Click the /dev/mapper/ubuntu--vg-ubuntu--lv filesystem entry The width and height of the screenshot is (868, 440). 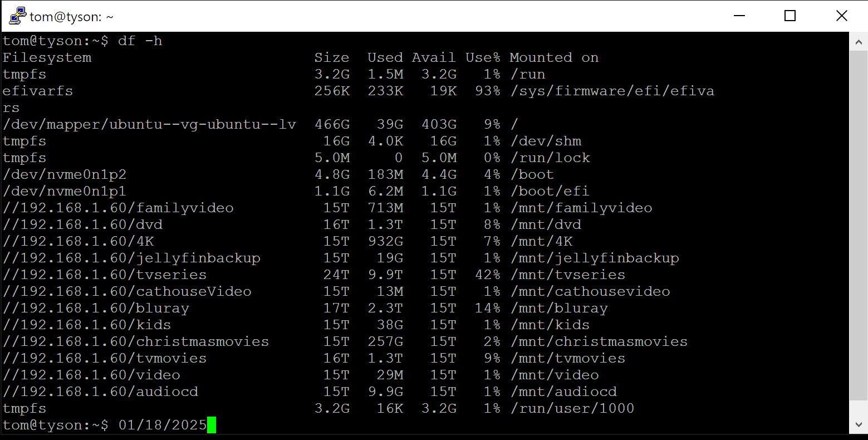pyautogui.click(x=149, y=124)
